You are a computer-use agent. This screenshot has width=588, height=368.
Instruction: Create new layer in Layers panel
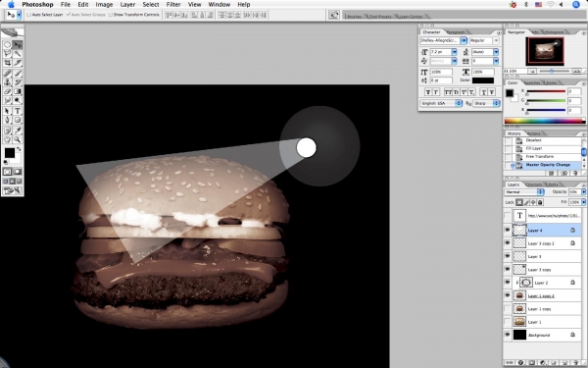click(564, 363)
